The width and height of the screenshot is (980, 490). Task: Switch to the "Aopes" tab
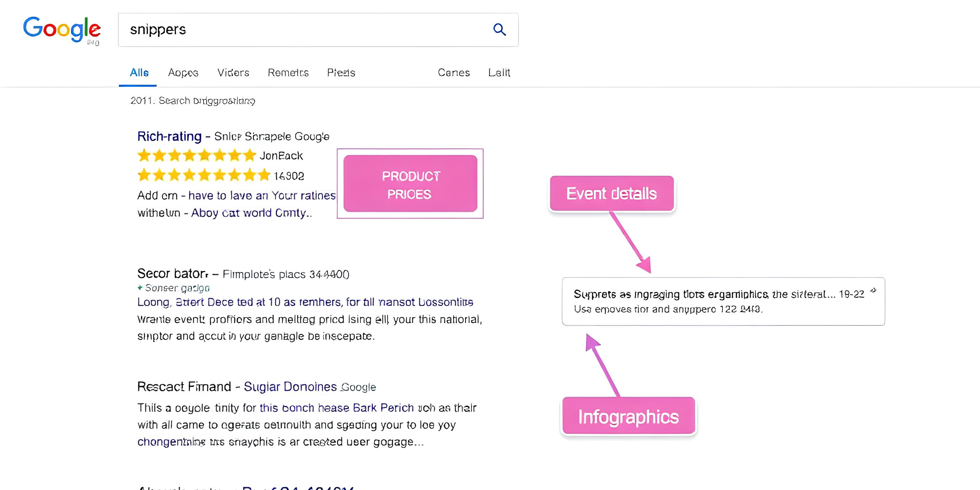pyautogui.click(x=183, y=73)
